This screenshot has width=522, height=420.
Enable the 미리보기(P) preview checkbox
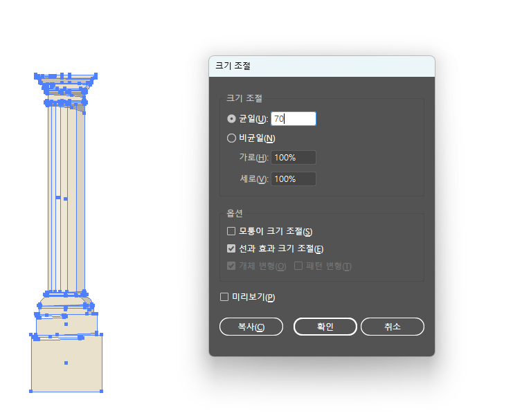click(x=224, y=297)
